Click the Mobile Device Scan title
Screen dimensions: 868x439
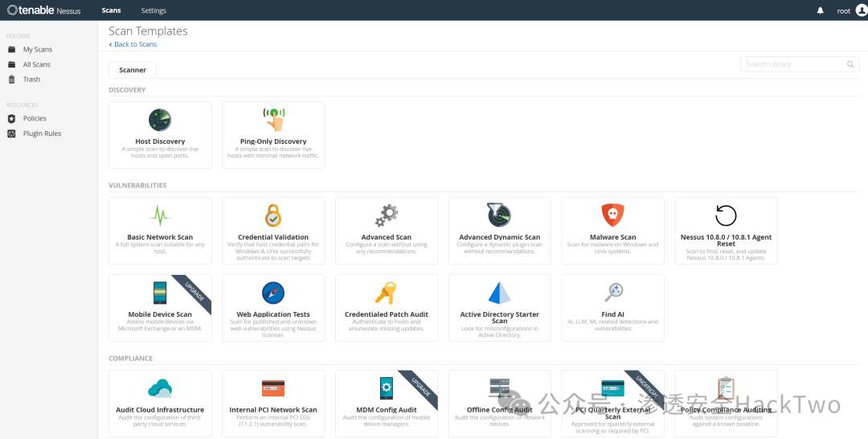[x=160, y=314]
